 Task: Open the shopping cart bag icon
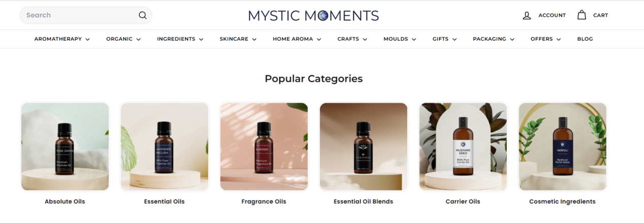[581, 15]
